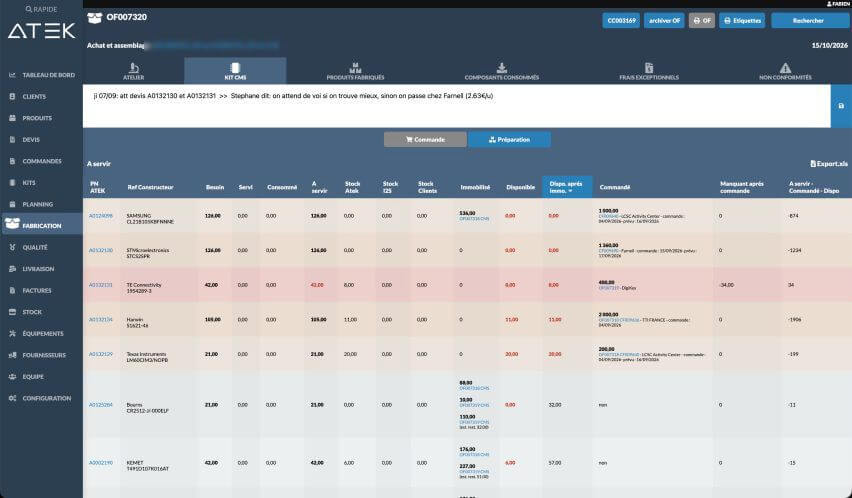Print labels with Etiquettes button
The image size is (852, 498).
(742, 21)
